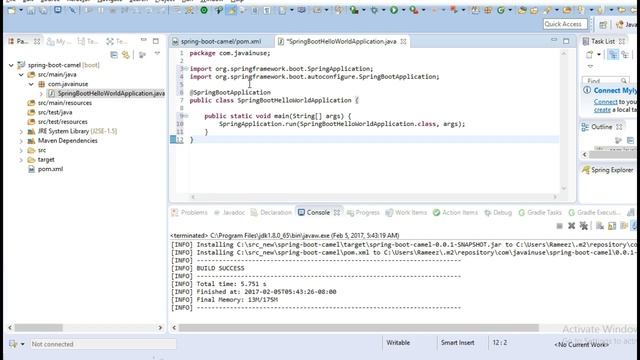Expand Maven Dependencies node
Viewport: 640px width, 360px height.
[x=21, y=140]
